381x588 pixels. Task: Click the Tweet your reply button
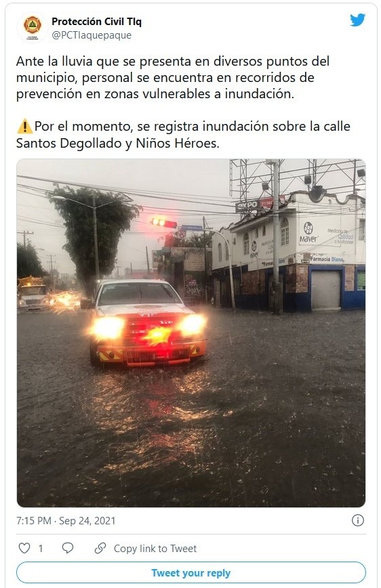pyautogui.click(x=191, y=572)
